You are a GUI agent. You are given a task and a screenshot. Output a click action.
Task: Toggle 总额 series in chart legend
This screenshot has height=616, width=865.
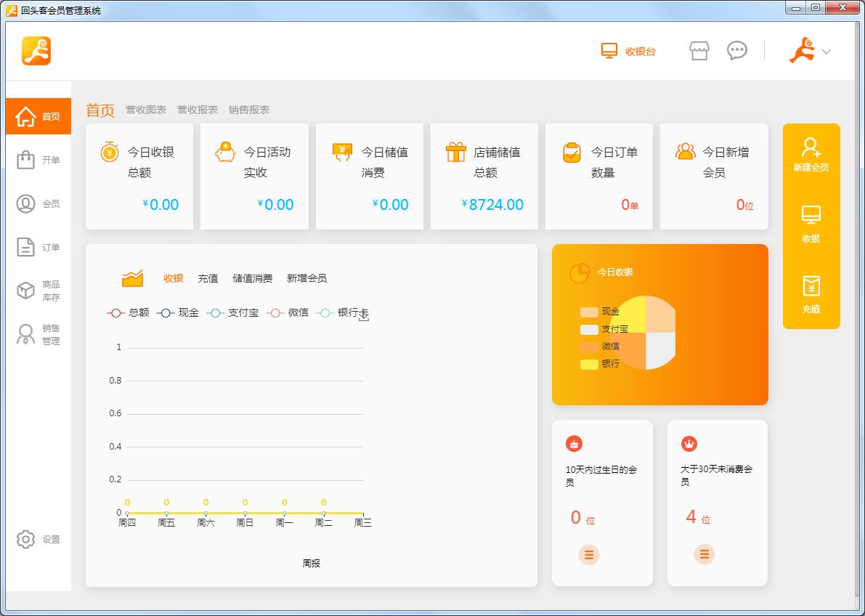[x=128, y=313]
